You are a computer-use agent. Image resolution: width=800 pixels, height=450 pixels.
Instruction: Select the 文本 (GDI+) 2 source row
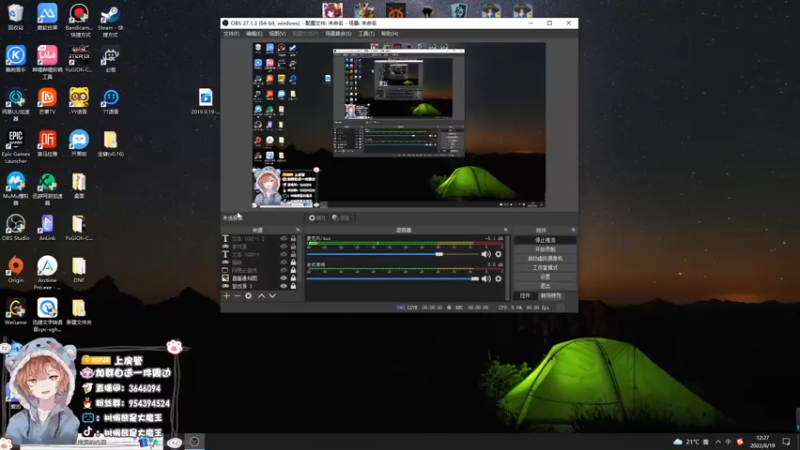click(260, 238)
